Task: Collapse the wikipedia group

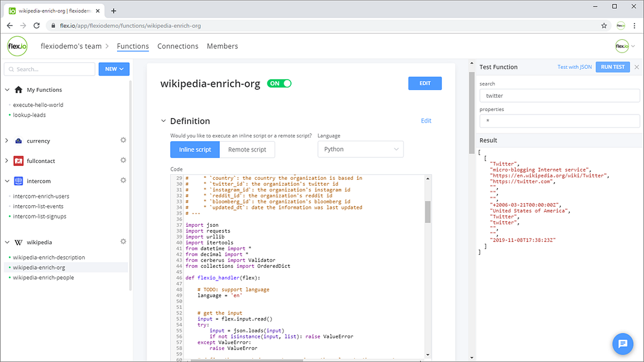Action: [x=7, y=243]
